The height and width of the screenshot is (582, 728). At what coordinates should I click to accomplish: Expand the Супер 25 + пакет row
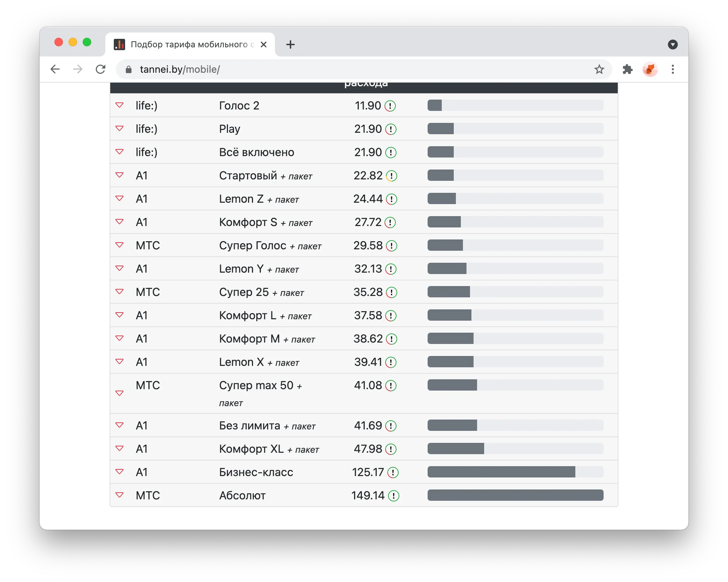(x=119, y=291)
